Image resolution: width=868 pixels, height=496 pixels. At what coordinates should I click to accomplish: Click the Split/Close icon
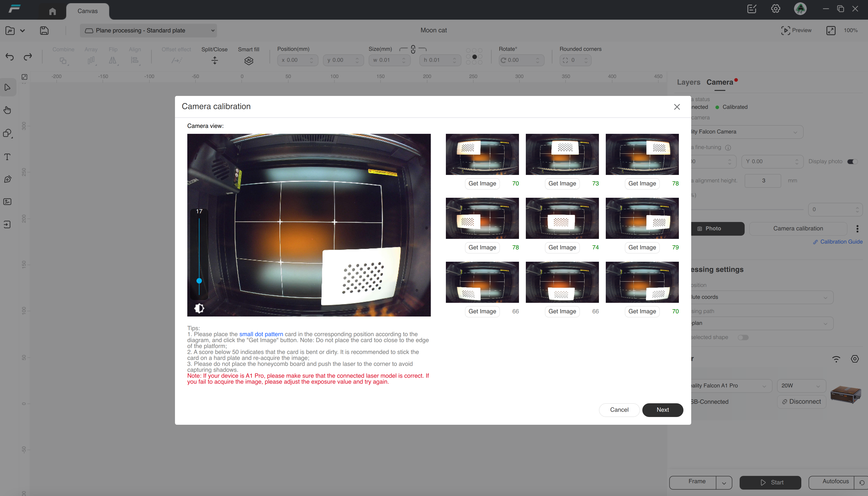214,61
